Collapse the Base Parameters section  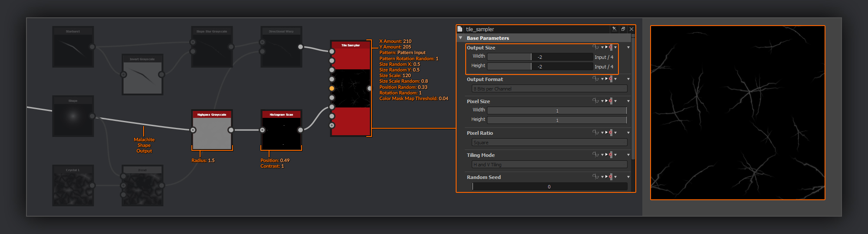(x=460, y=38)
